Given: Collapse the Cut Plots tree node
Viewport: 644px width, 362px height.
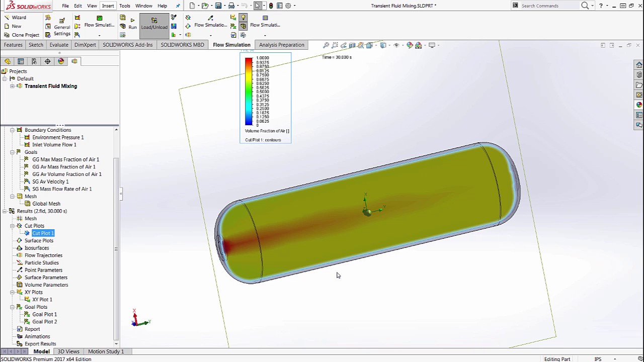Looking at the screenshot, I should [12, 226].
